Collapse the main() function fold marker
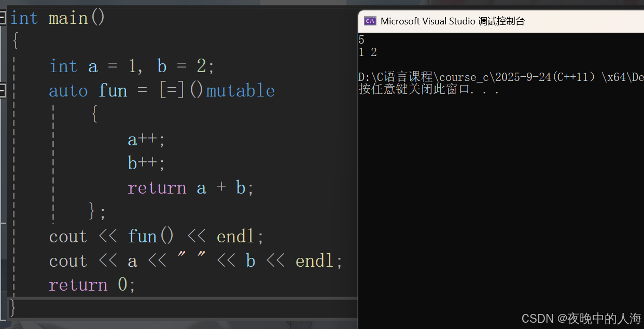The height and width of the screenshot is (329, 644). tap(3, 18)
